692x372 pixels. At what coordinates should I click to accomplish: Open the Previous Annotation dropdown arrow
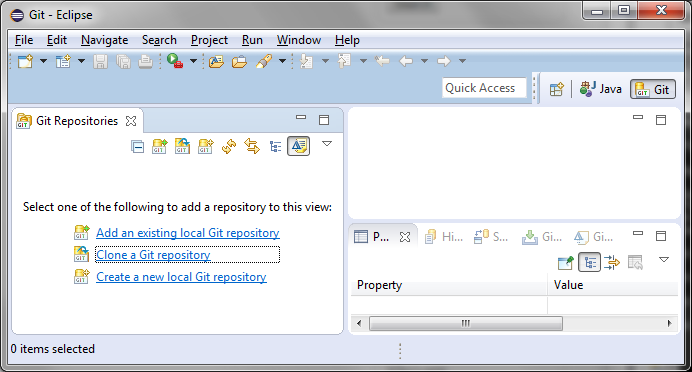point(363,61)
